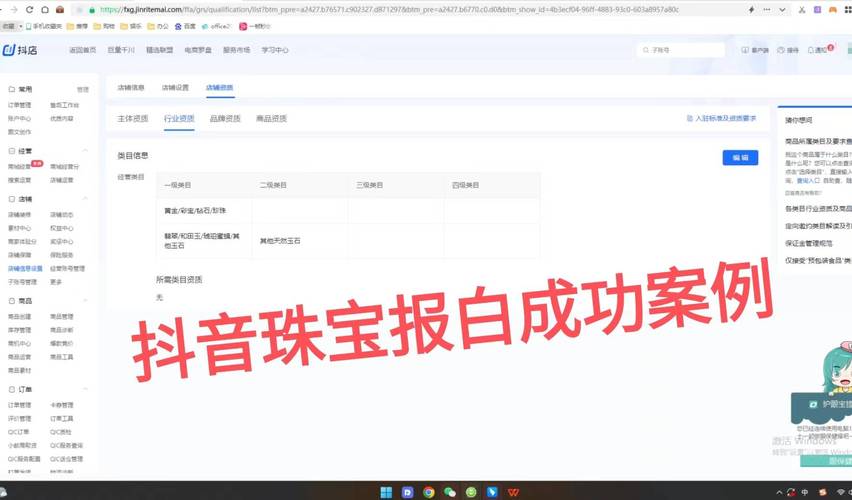The image size is (852, 500).
Task: Open WPS Office from the taskbar
Action: tap(513, 492)
